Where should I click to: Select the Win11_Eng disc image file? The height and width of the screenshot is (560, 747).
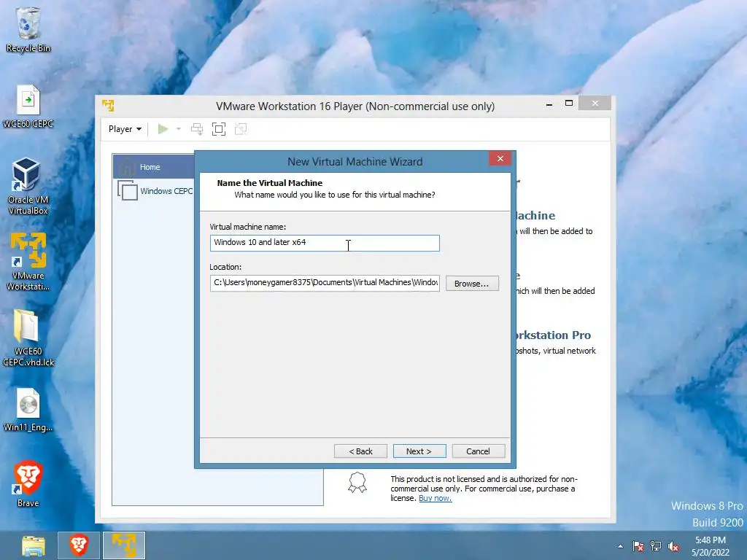[28, 410]
